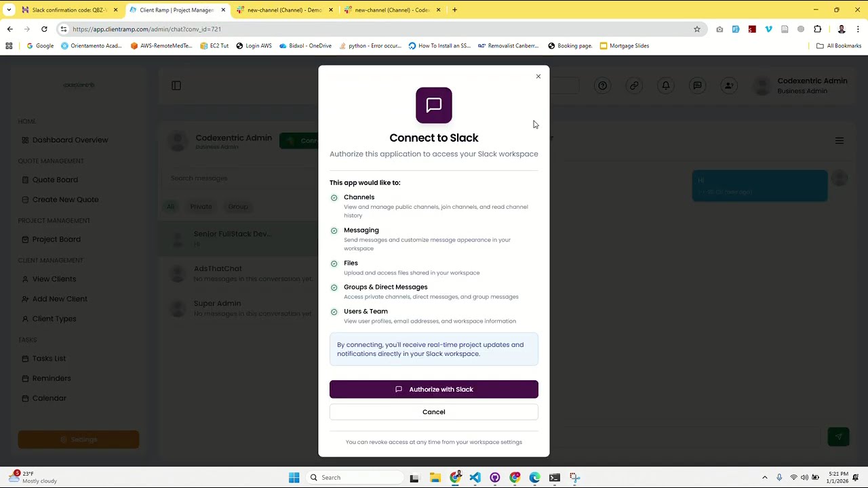Click the Users & Team checkmark icon
The height and width of the screenshot is (488, 868).
coord(334,312)
